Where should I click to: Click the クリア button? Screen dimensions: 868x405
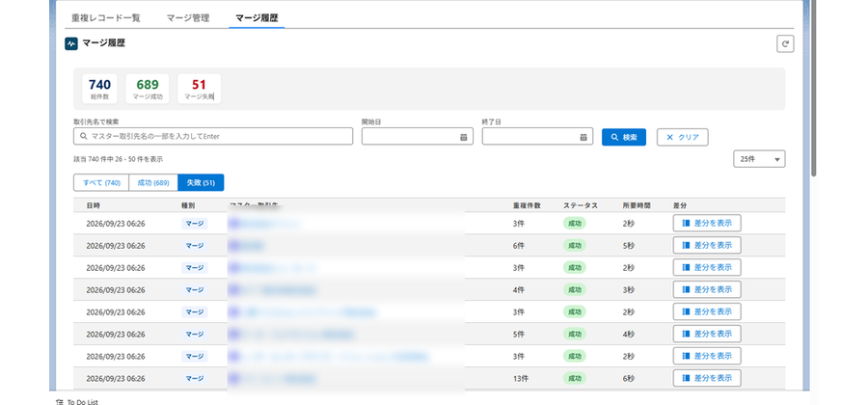coord(683,137)
